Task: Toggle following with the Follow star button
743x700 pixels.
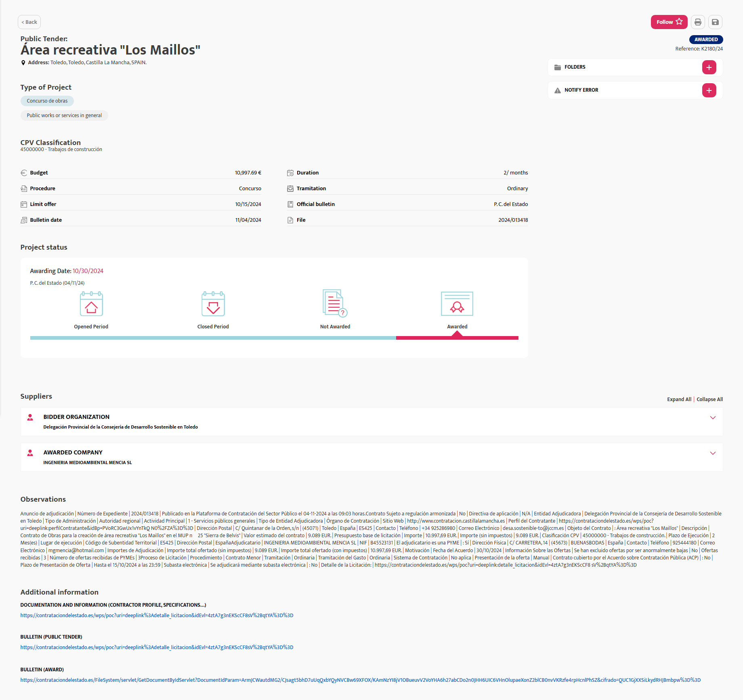Action: [x=669, y=22]
